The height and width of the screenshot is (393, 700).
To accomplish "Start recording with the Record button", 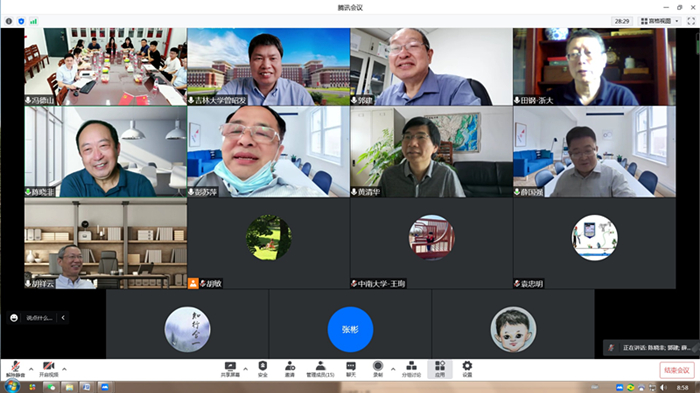I will pos(378,369).
